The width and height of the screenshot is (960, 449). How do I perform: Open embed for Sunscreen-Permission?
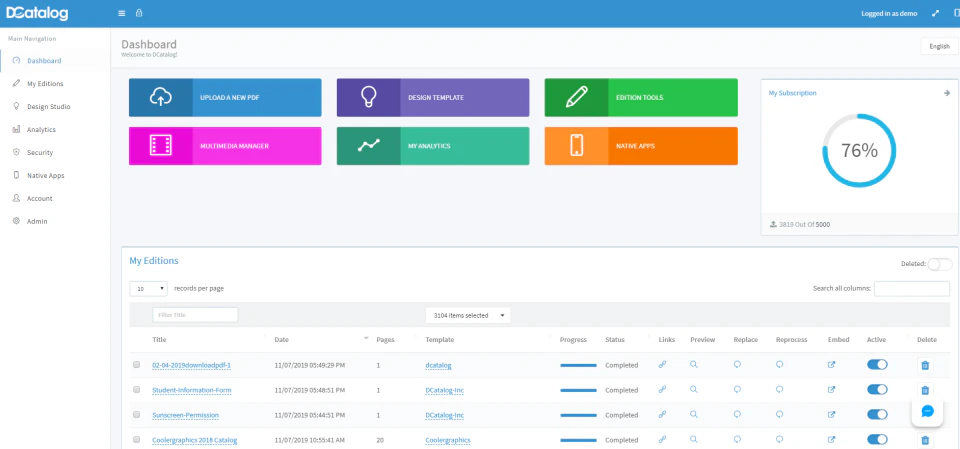coord(831,415)
